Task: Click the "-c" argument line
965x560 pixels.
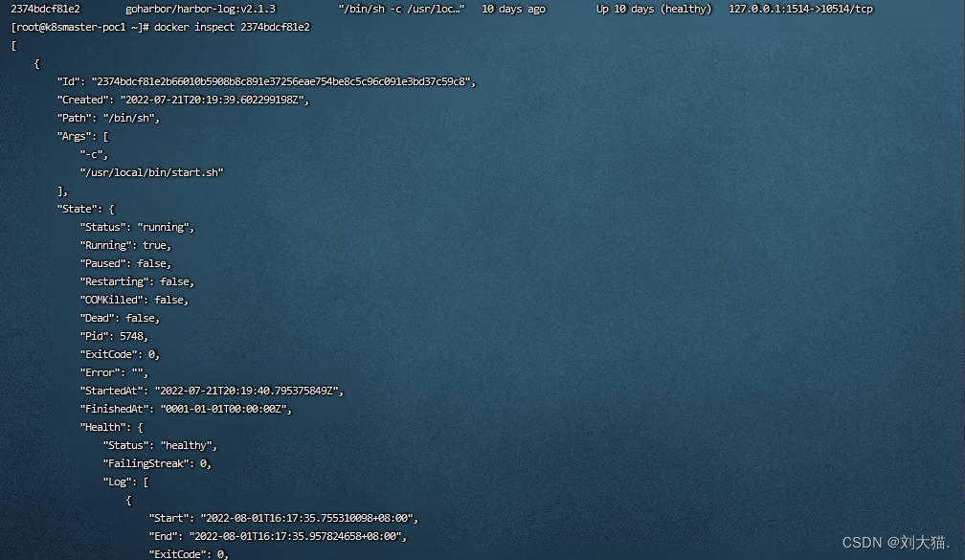Action: 94,154
